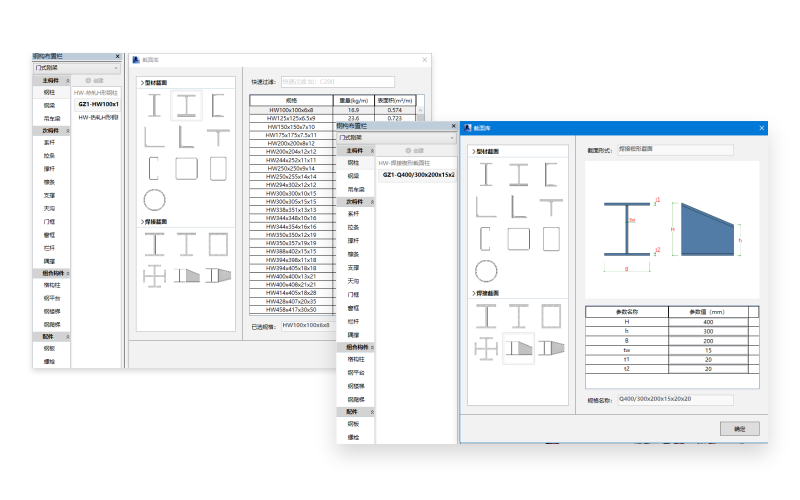
Task: Select the rectangular tube icon in the front dialog
Action: pos(551,239)
